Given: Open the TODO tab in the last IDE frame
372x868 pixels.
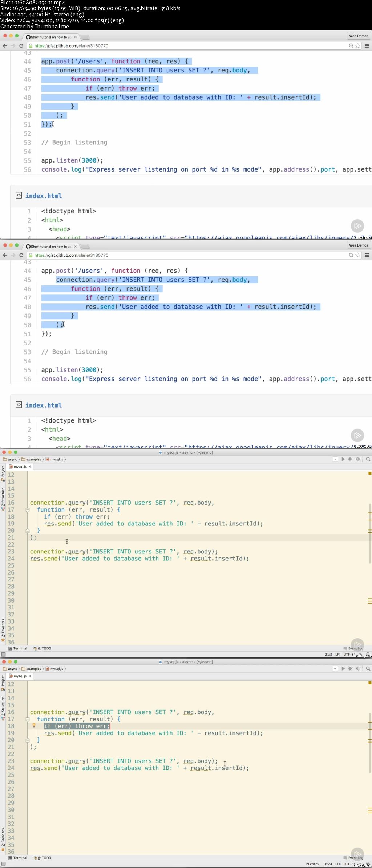Looking at the screenshot, I should click(x=43, y=858).
